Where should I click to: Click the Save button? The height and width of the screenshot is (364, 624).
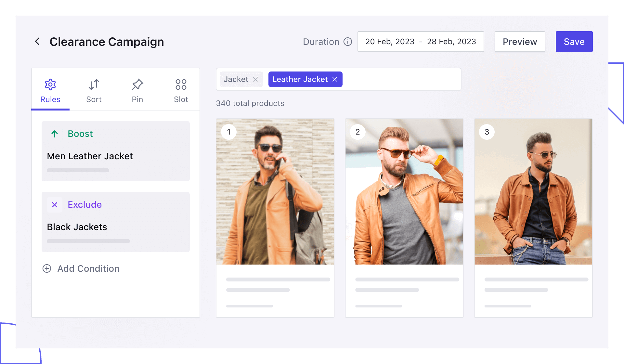(x=573, y=41)
